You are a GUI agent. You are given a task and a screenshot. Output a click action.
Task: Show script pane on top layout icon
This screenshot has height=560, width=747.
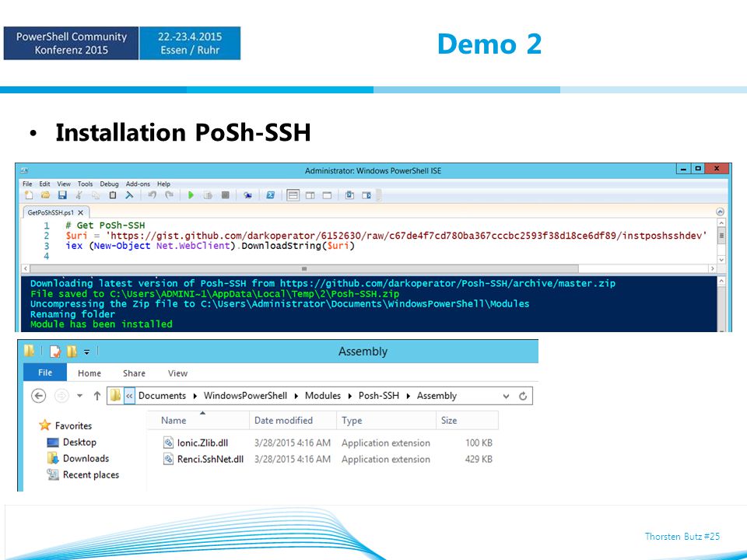point(293,195)
